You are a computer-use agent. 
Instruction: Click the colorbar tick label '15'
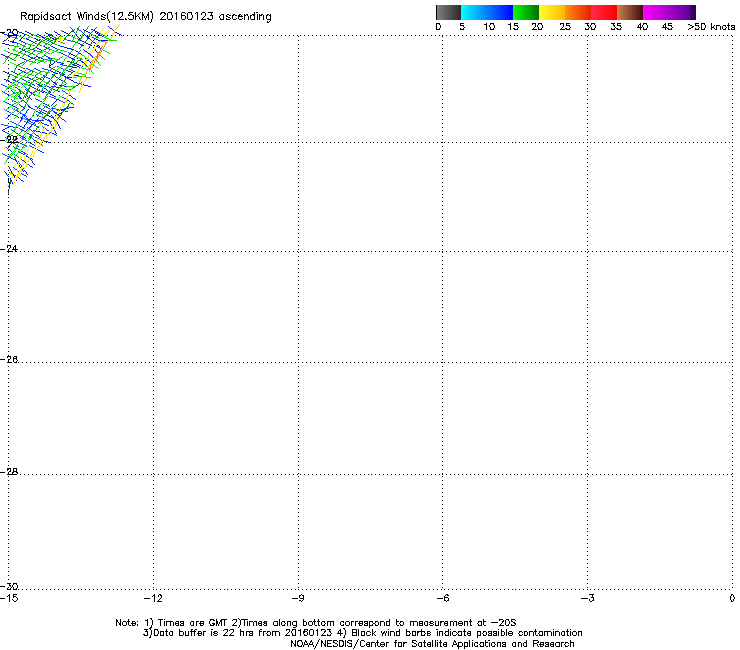tap(513, 27)
